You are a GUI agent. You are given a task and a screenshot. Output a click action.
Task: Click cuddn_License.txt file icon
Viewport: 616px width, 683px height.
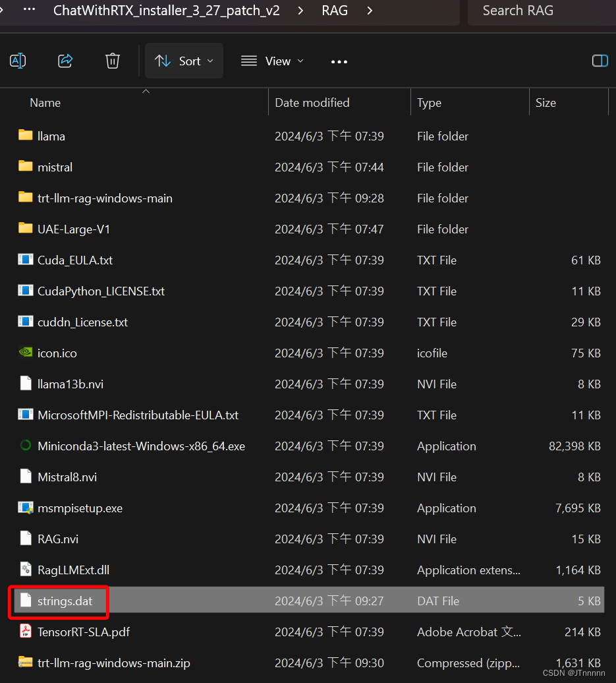(x=25, y=322)
